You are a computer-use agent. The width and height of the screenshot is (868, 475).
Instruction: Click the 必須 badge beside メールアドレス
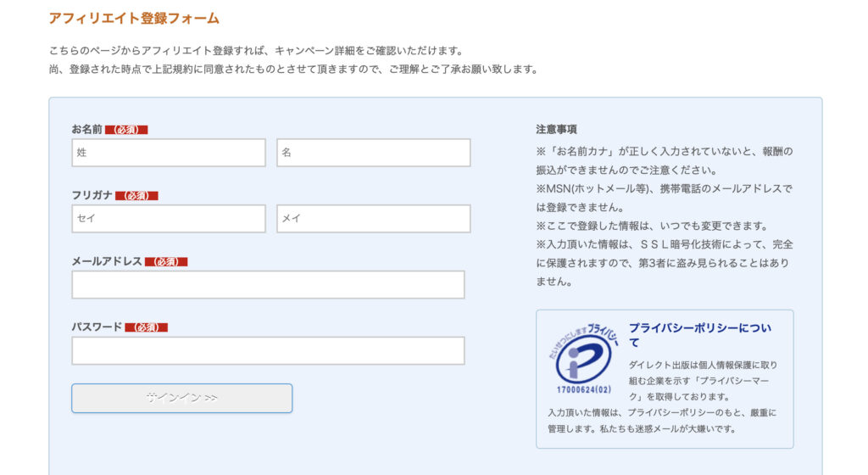[x=166, y=261]
